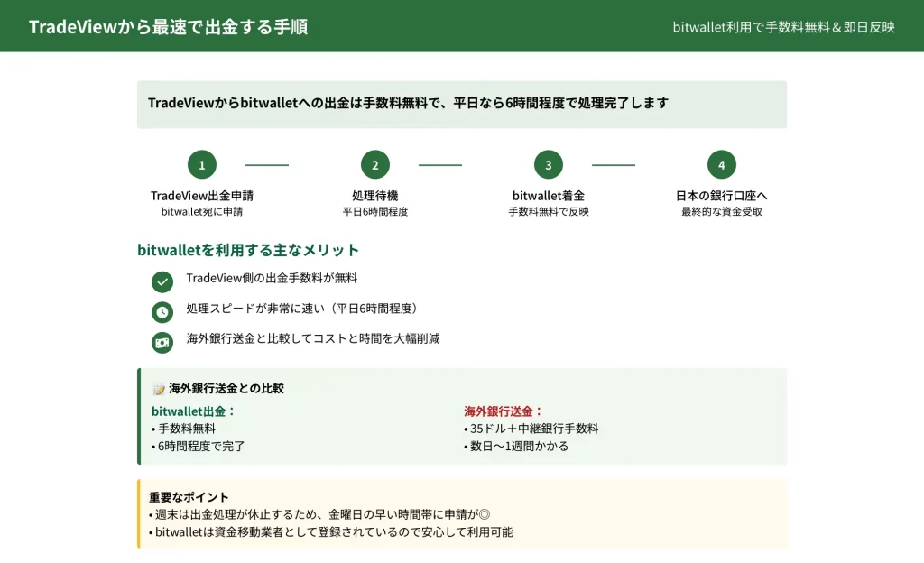The image size is (924, 563).
Task: Click the 重要なポイント heading in the yellow box
Action: point(189,497)
